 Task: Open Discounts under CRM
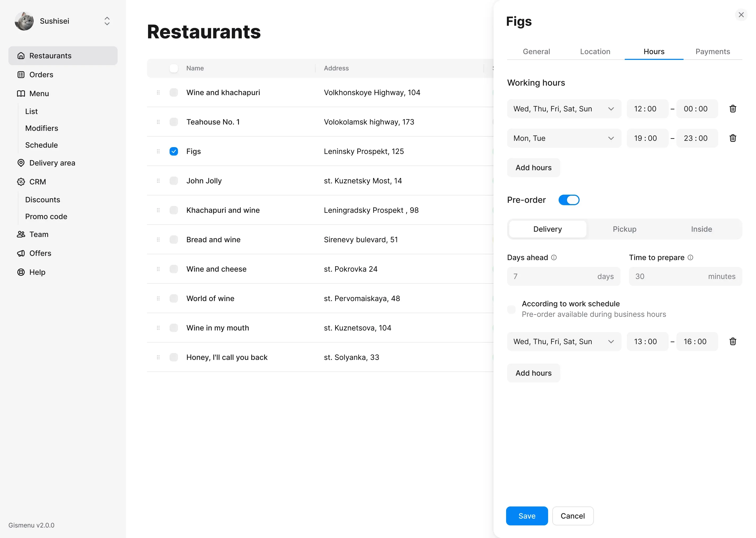(43, 200)
